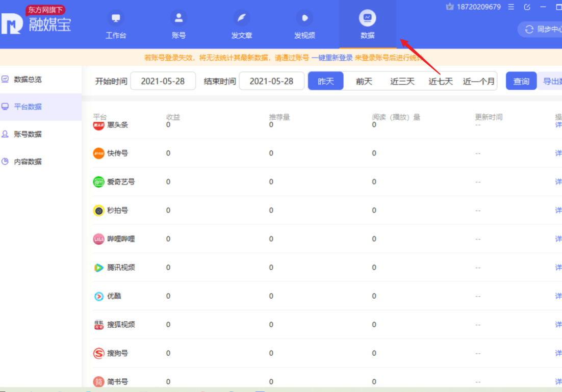Click the 优酷 platform icon
The width and height of the screenshot is (562, 392).
click(98, 296)
